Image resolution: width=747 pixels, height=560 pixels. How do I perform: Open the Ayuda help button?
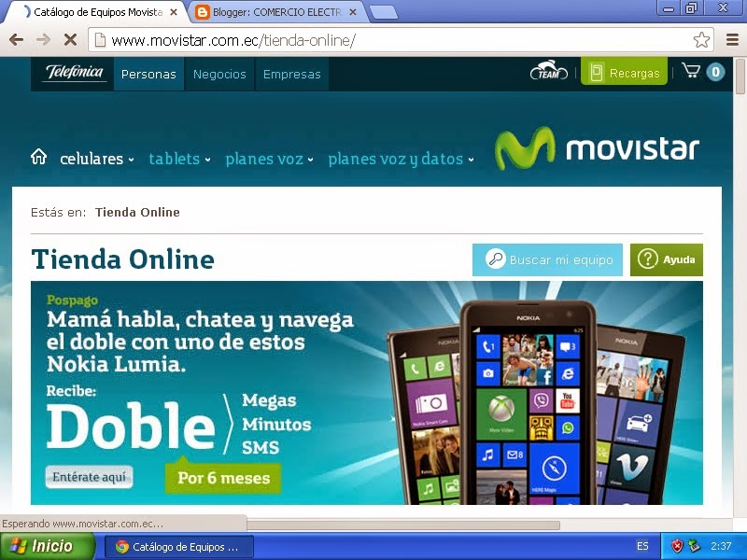(667, 259)
